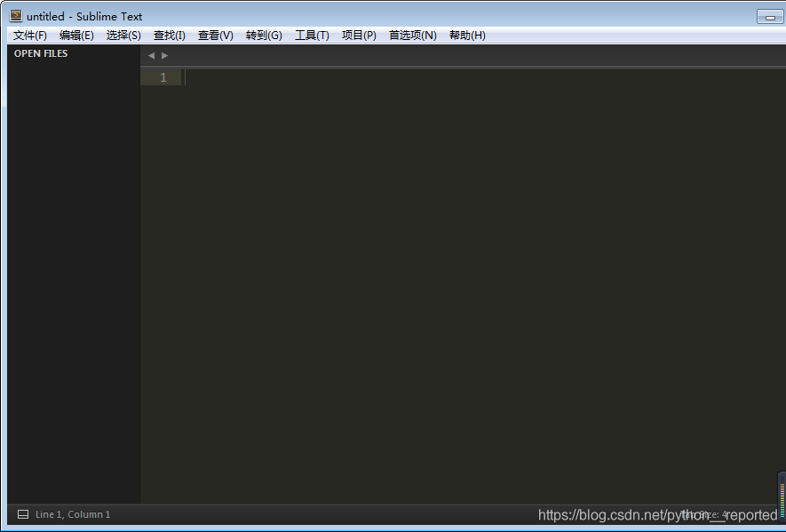Viewport: 786px width, 532px height.
Task: Open the 项目(P) menu
Action: 359,36
